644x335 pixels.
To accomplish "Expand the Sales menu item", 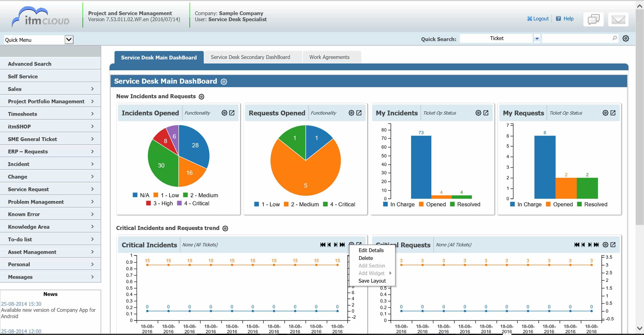I will coord(50,89).
